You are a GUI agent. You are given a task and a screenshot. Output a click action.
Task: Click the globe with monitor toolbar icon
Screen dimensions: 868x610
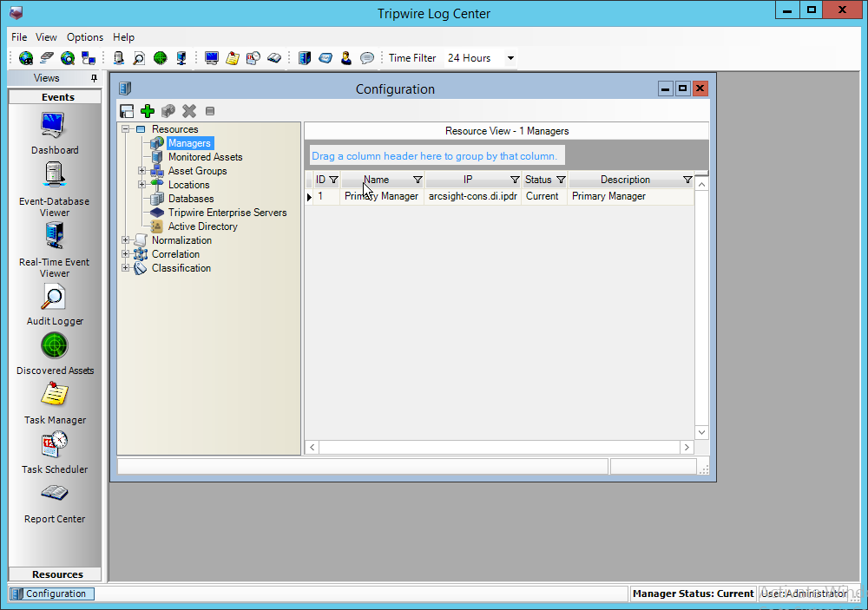(x=26, y=57)
